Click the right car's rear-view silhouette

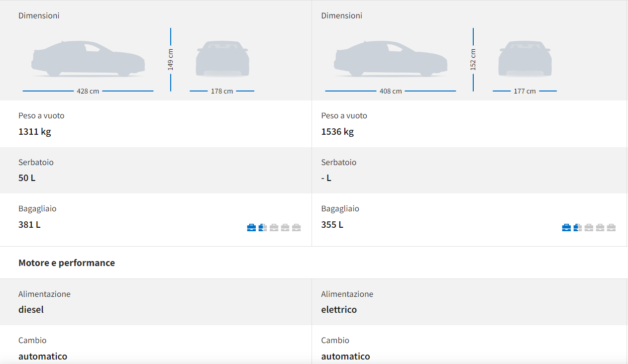click(x=524, y=59)
